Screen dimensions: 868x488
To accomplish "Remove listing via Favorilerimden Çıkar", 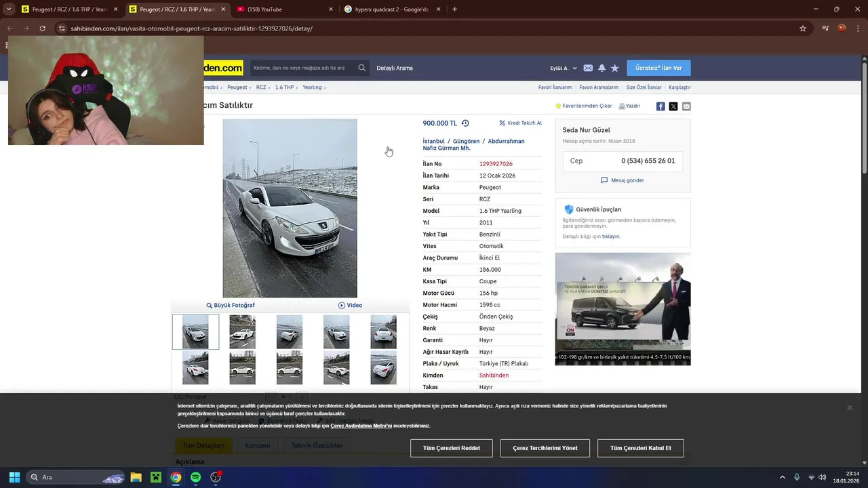I will point(583,106).
